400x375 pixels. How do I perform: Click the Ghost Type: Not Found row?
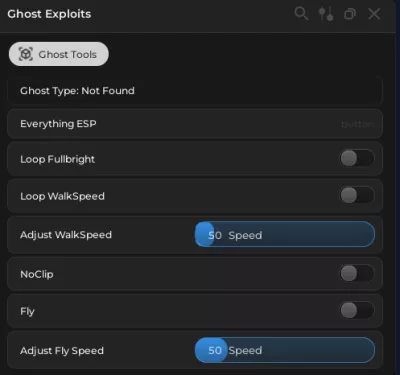[x=195, y=91]
